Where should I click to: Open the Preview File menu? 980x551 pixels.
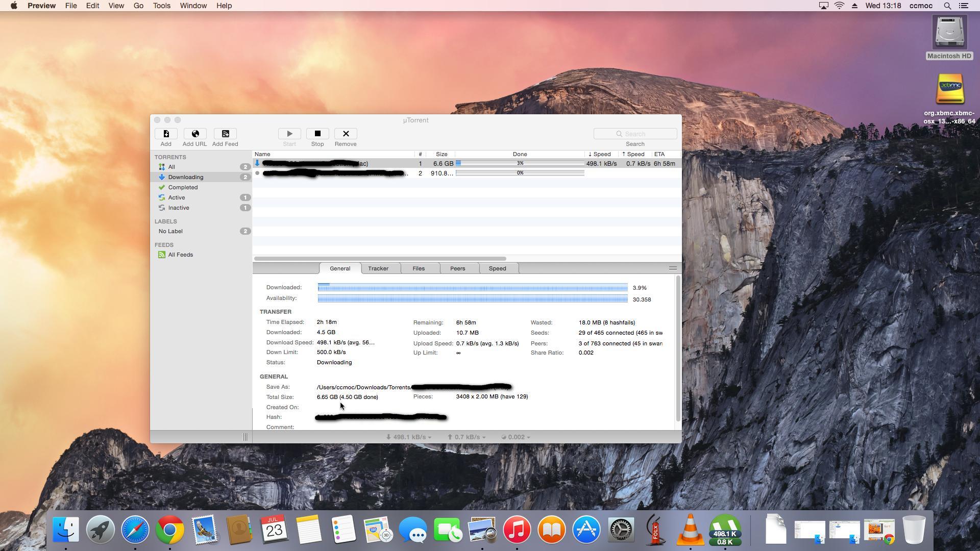pyautogui.click(x=71, y=6)
